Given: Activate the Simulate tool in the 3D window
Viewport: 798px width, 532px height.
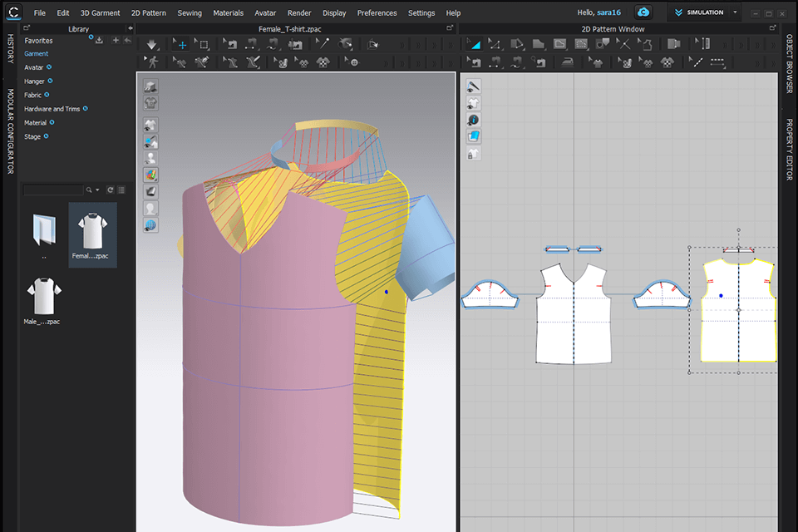Looking at the screenshot, I should (150, 46).
